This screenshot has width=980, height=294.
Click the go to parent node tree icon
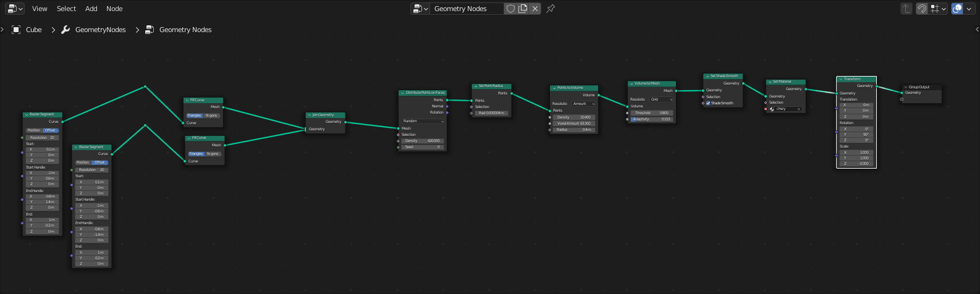(906, 9)
